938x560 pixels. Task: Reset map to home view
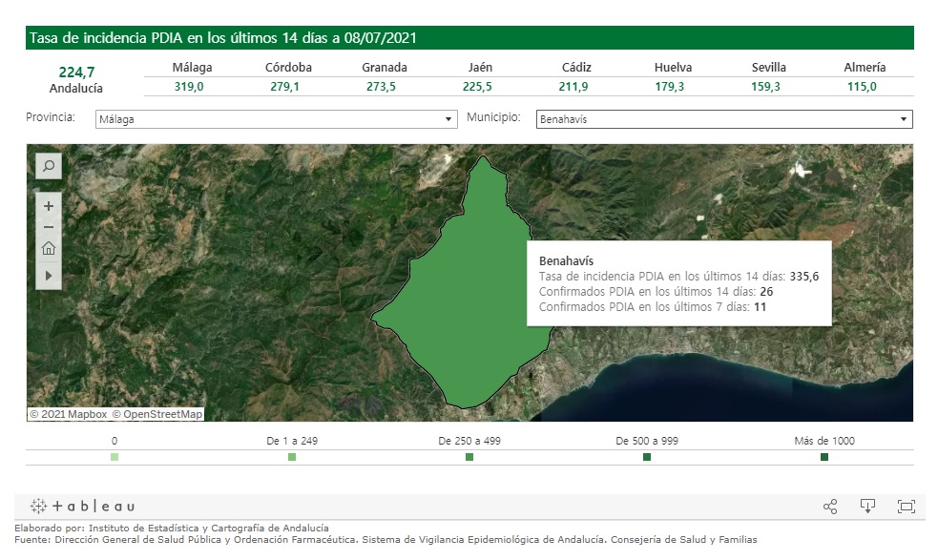pyautogui.click(x=49, y=249)
